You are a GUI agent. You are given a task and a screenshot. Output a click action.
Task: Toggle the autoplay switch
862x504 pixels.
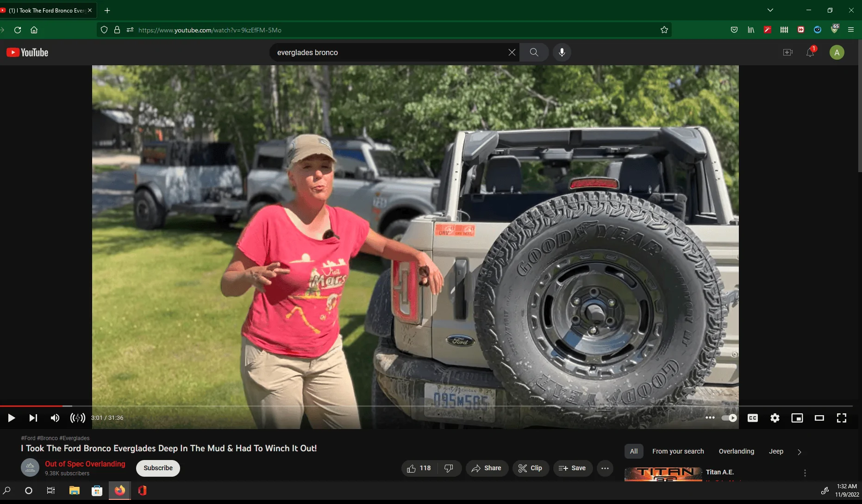(x=730, y=418)
